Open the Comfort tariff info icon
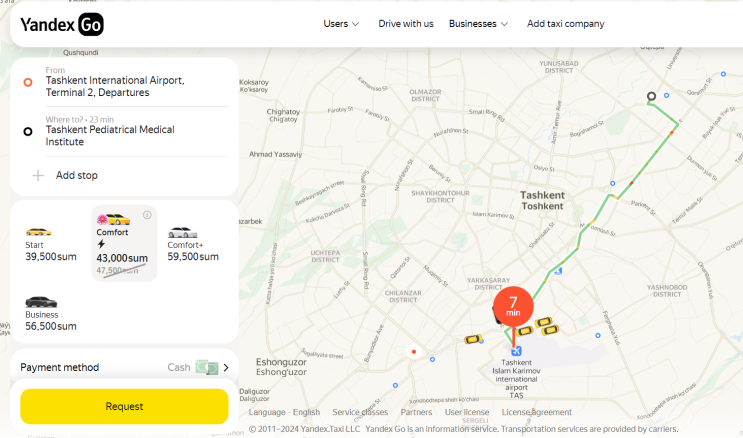The height and width of the screenshot is (438, 743). click(x=147, y=215)
